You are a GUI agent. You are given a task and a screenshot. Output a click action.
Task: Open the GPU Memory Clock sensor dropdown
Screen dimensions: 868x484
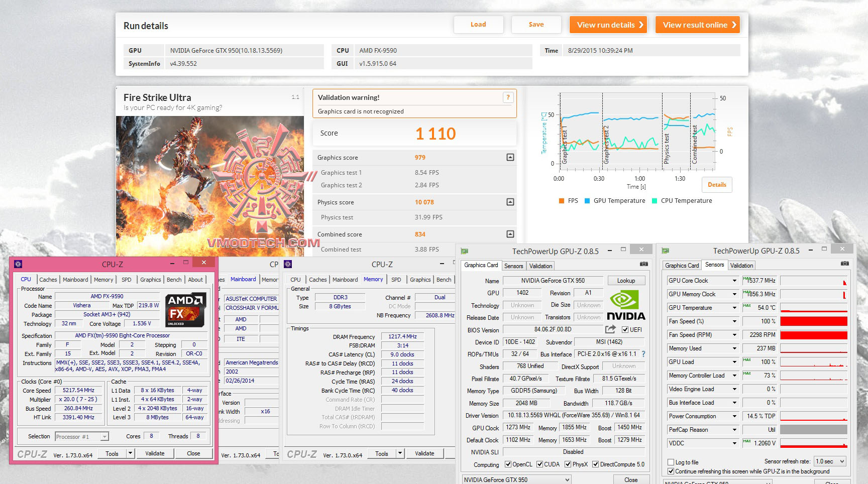(x=734, y=294)
